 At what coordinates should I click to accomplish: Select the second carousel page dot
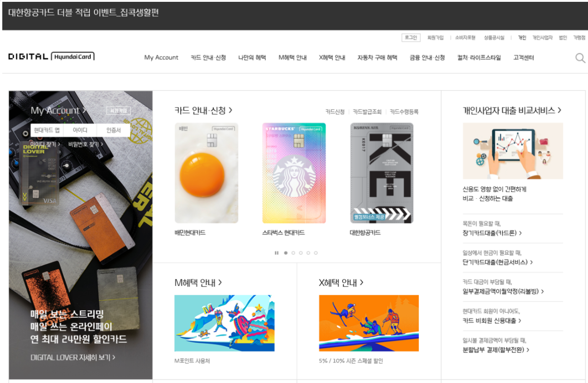click(x=293, y=253)
